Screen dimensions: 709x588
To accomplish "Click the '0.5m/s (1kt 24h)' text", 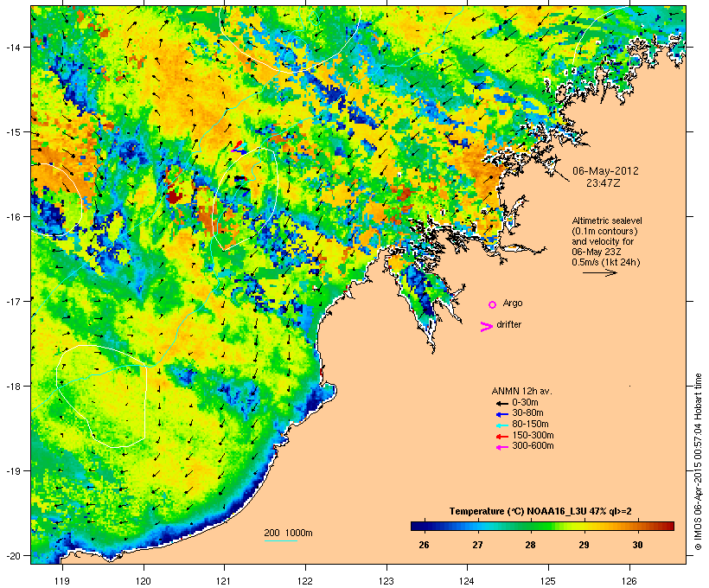I will [x=606, y=262].
